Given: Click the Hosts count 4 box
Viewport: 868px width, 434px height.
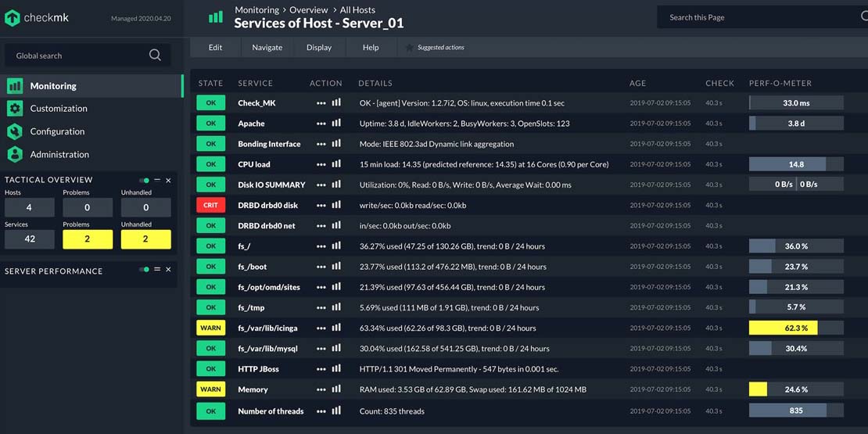Looking at the screenshot, I should tap(30, 207).
